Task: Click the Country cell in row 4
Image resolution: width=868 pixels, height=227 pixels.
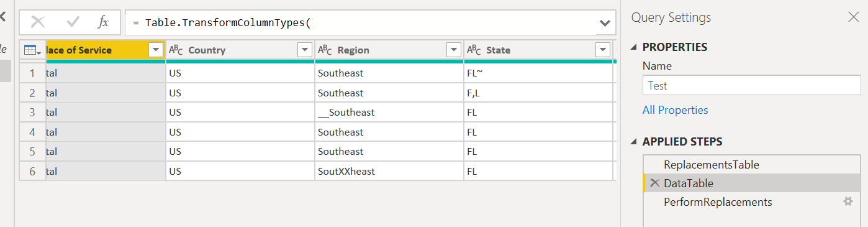Action: click(x=240, y=132)
